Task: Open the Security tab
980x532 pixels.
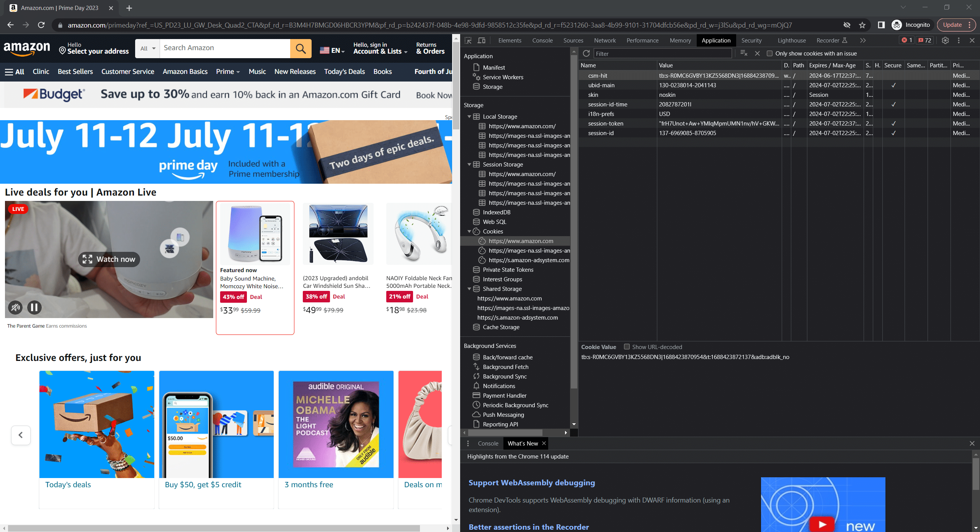Action: [751, 40]
